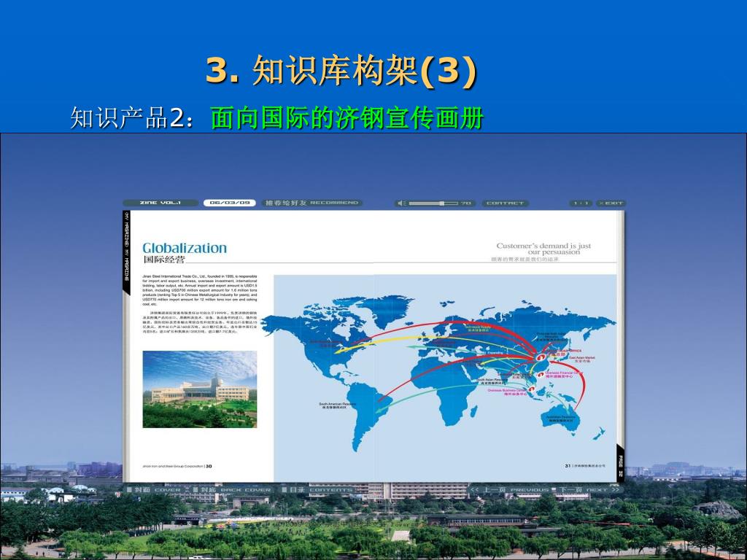This screenshot has height=560, width=747.
Task: Click "Customer's demand is just our persuasion" text
Action: (x=543, y=249)
